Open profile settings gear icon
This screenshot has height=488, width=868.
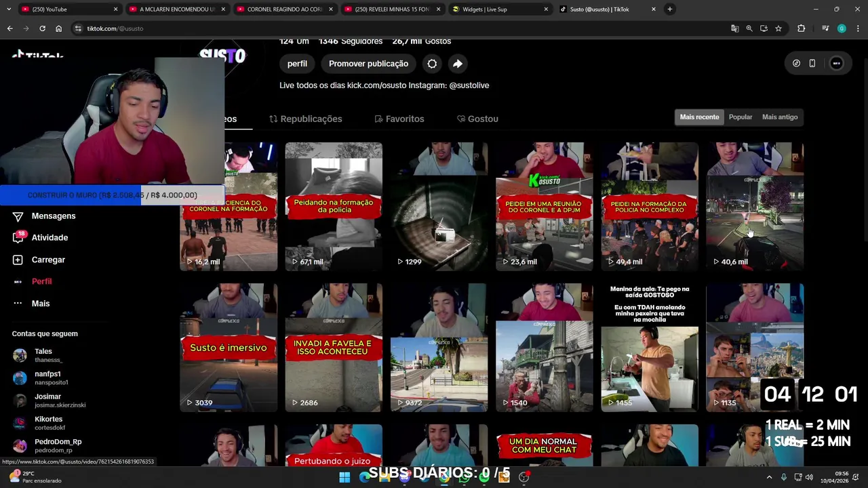[x=432, y=64]
